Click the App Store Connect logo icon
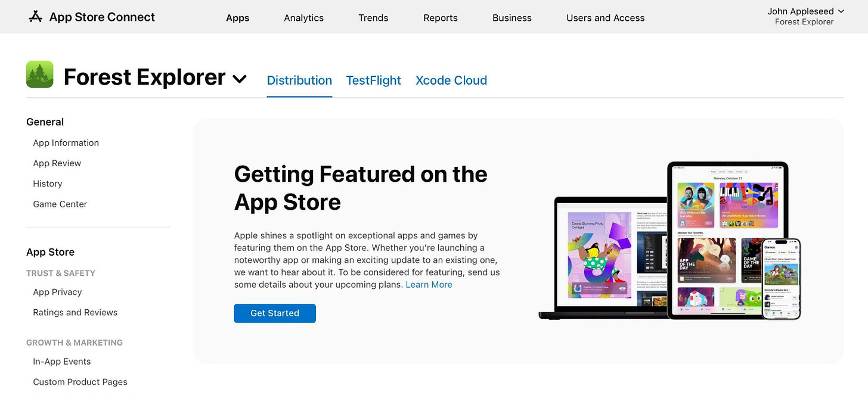 point(36,17)
